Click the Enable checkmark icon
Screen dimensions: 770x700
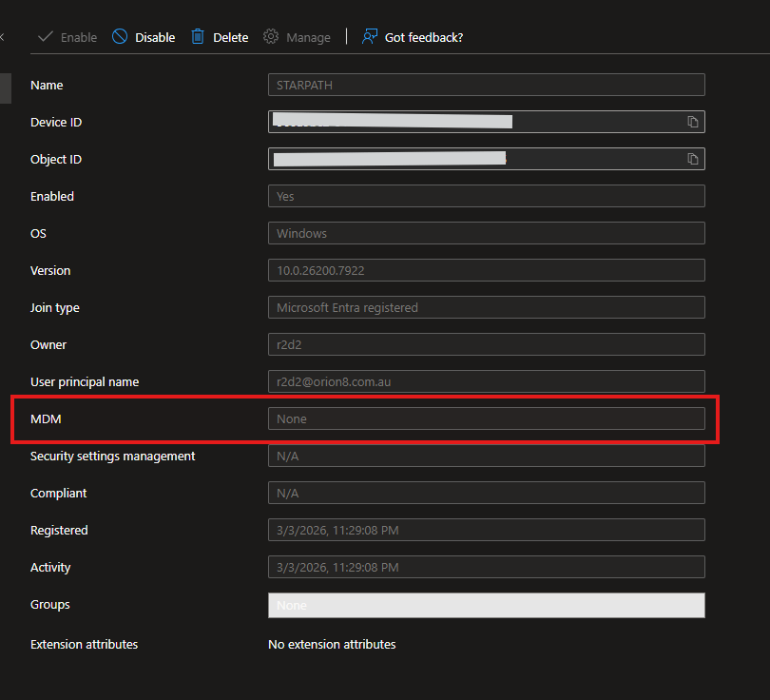[45, 37]
